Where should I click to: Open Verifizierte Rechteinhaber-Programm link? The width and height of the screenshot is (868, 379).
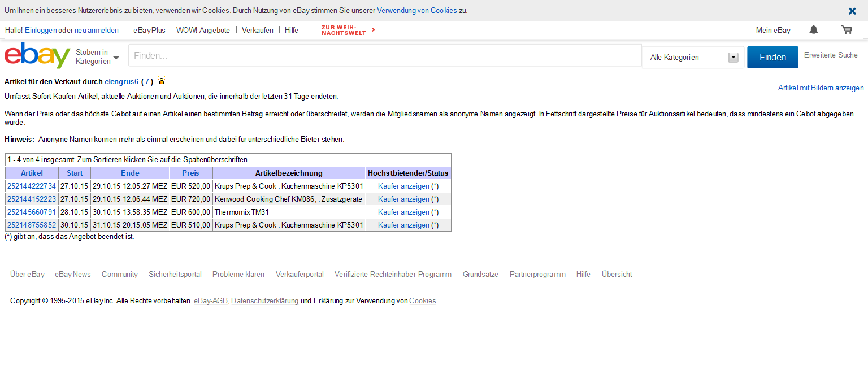pyautogui.click(x=393, y=275)
